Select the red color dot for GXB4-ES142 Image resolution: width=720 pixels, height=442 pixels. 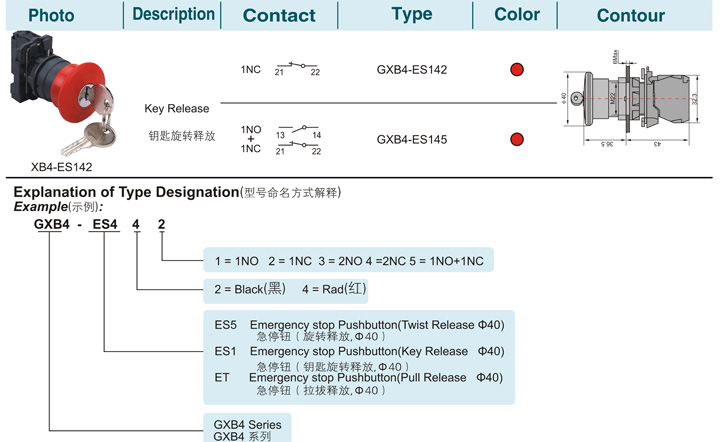tap(517, 70)
